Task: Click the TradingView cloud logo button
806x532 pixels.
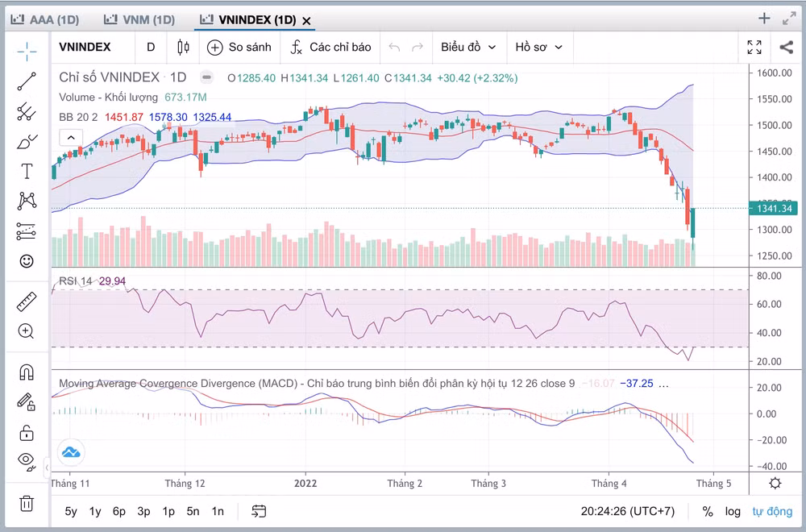Action: pos(71,452)
